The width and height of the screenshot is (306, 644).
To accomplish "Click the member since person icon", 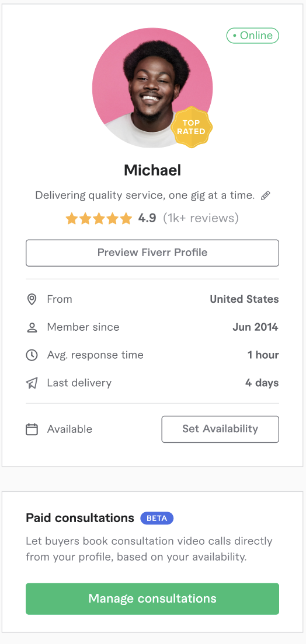I will click(x=32, y=327).
